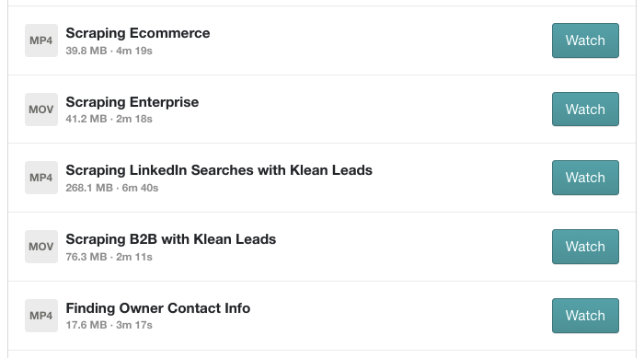
Task: Select the Scraping LinkedIn Searches with Klean Leads title
Action: point(219,170)
